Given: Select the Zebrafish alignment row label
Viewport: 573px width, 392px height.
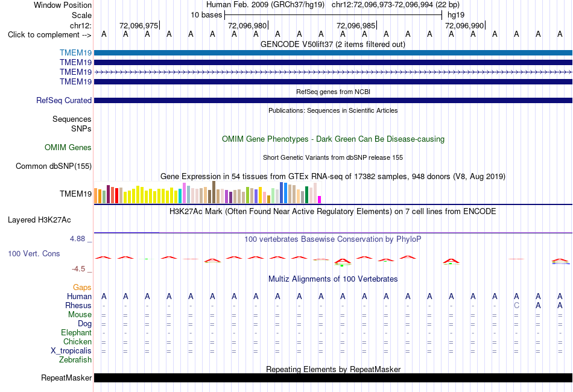Looking at the screenshot, I should click(x=75, y=359).
